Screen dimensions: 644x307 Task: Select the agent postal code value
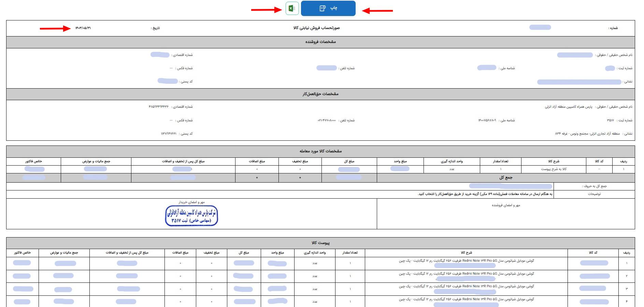click(169, 134)
